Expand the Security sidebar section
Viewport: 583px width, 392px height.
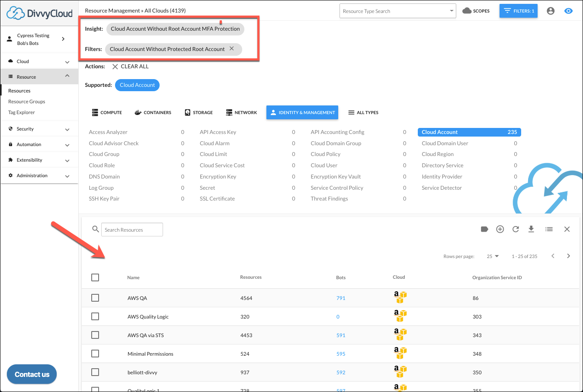pyautogui.click(x=39, y=129)
